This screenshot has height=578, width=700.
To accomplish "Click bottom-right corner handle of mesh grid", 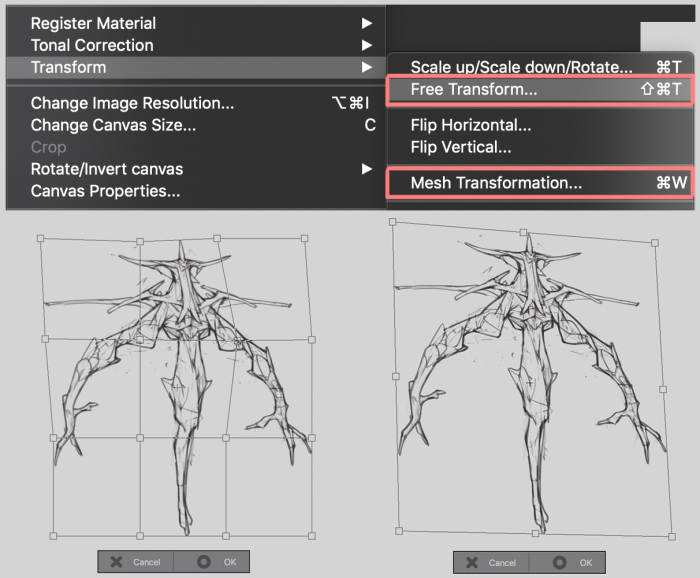I will 313,537.
